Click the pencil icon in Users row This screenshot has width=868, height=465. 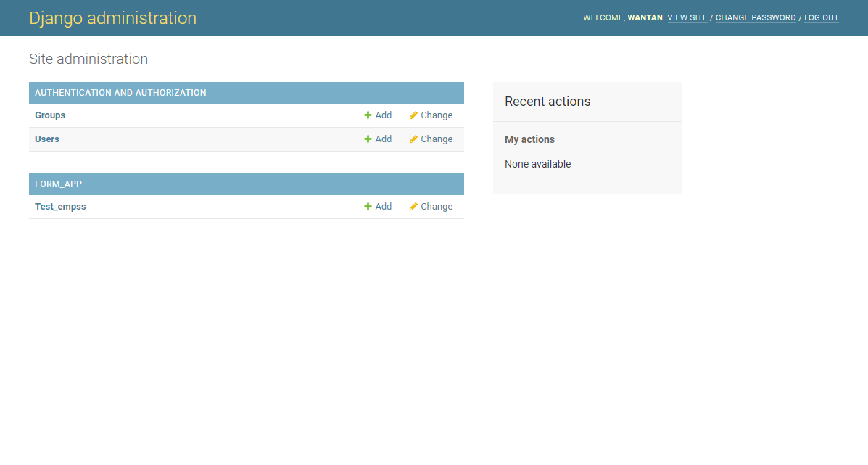click(413, 139)
